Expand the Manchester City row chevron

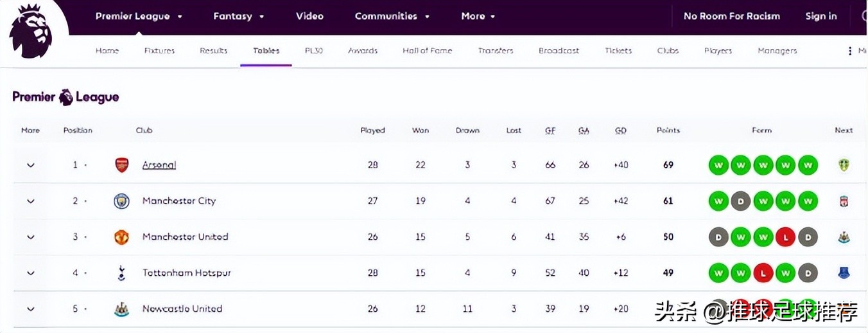tap(30, 201)
